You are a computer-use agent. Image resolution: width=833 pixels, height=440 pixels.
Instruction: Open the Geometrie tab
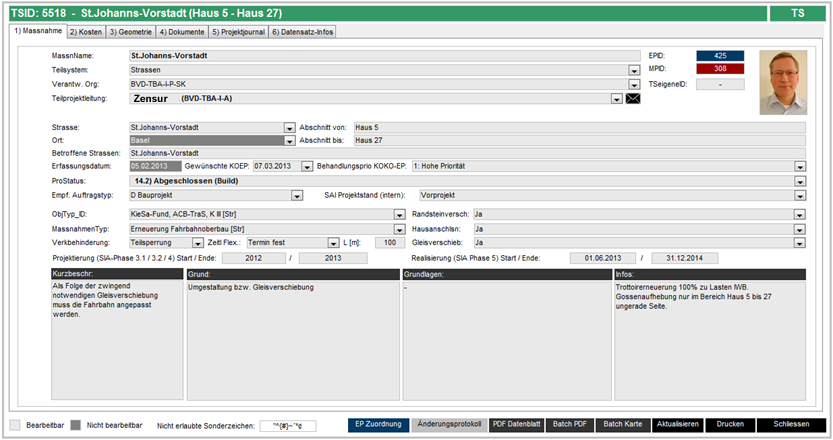(x=131, y=32)
